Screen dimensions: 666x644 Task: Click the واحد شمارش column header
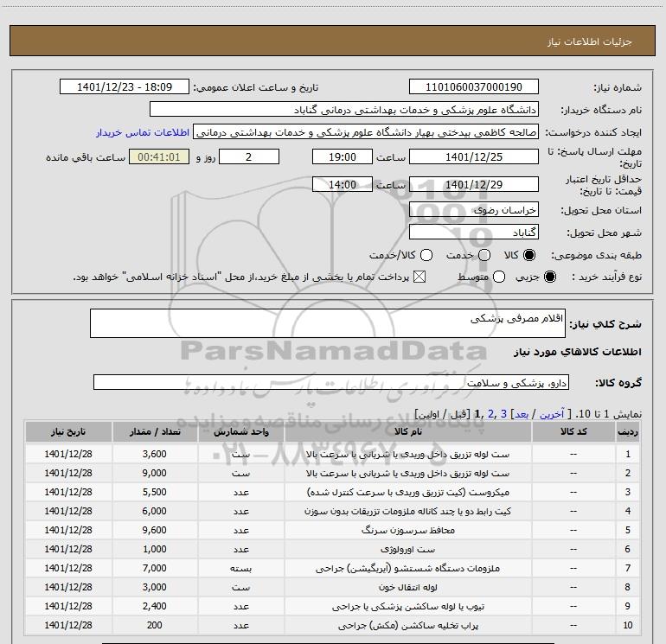point(240,431)
